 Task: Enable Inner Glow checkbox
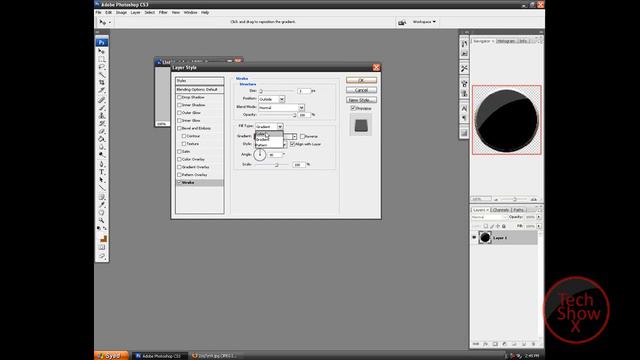pyautogui.click(x=179, y=120)
